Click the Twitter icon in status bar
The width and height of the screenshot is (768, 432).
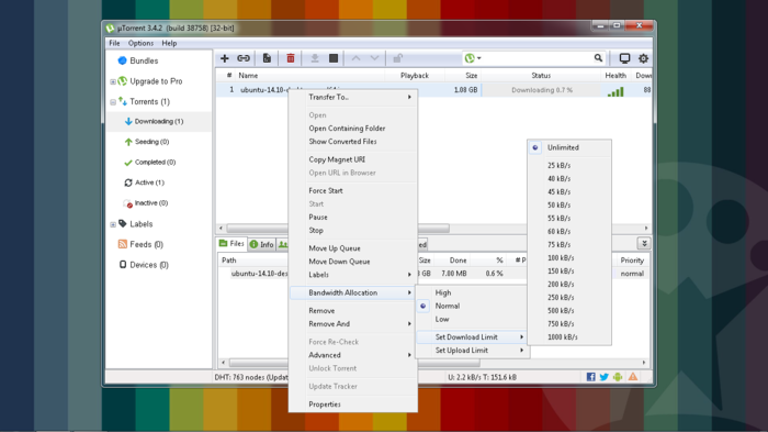pos(604,377)
